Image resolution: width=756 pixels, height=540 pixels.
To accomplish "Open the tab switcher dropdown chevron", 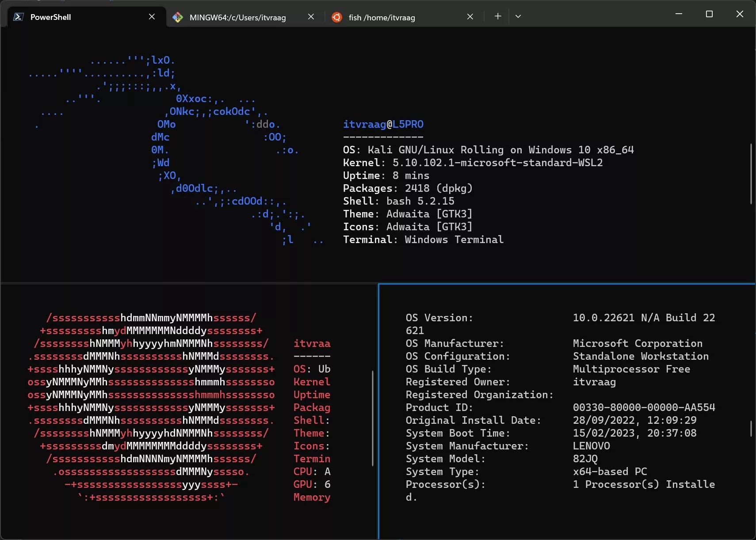I will pyautogui.click(x=518, y=16).
